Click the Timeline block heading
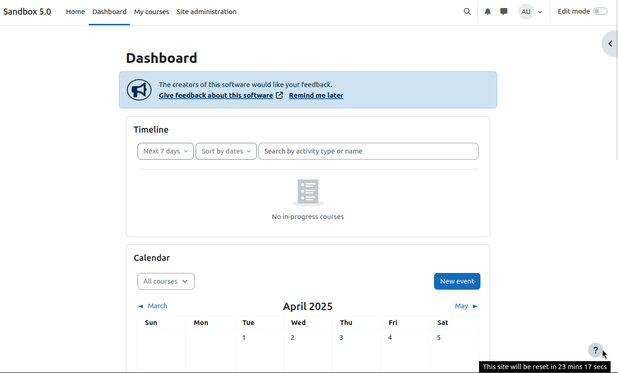This screenshot has width=618, height=373. pyautogui.click(x=151, y=130)
